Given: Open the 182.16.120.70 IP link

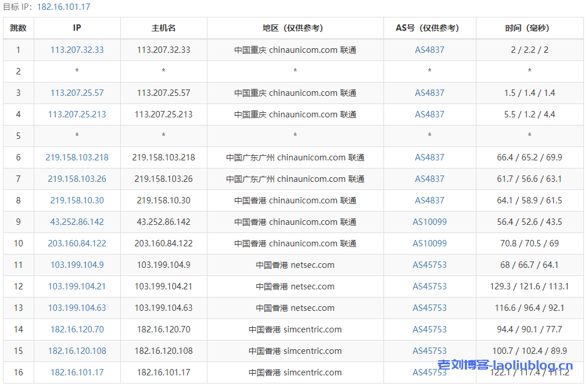Looking at the screenshot, I should pos(77,329).
